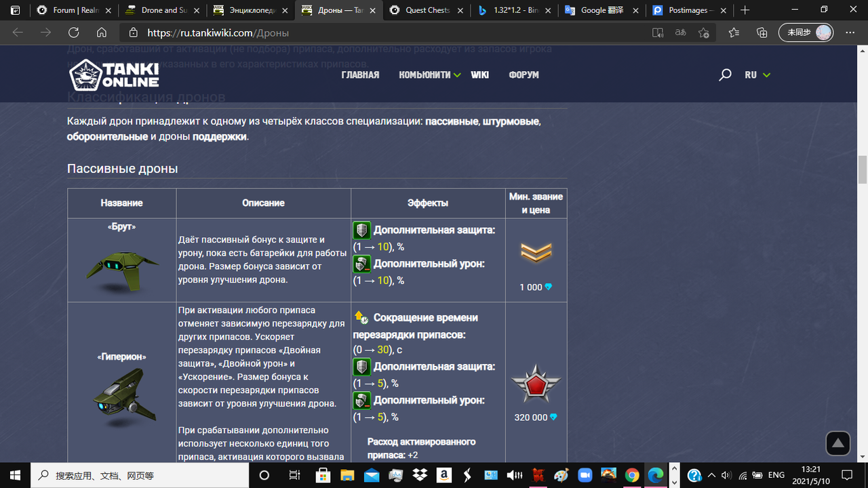Add this page to favorites star

click(x=704, y=33)
